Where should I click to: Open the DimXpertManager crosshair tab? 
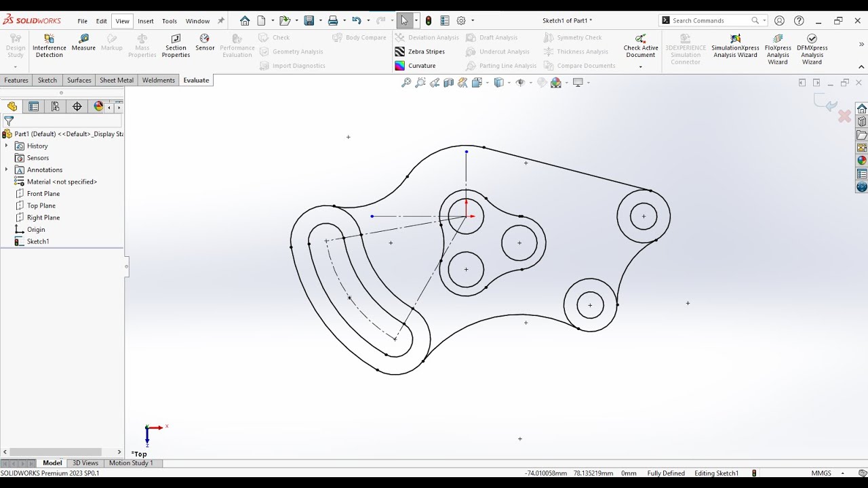coord(77,106)
